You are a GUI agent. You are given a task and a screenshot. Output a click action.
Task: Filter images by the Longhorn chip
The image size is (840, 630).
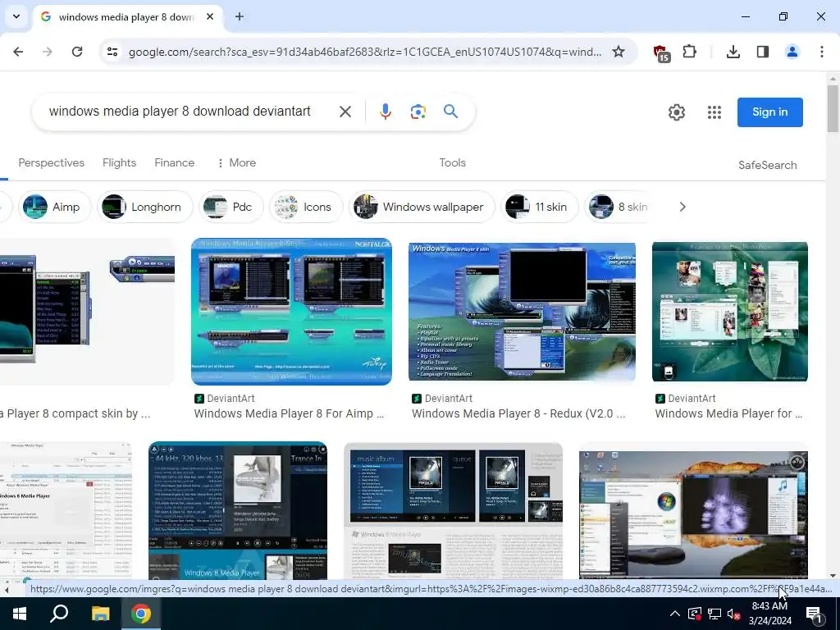[x=144, y=207]
